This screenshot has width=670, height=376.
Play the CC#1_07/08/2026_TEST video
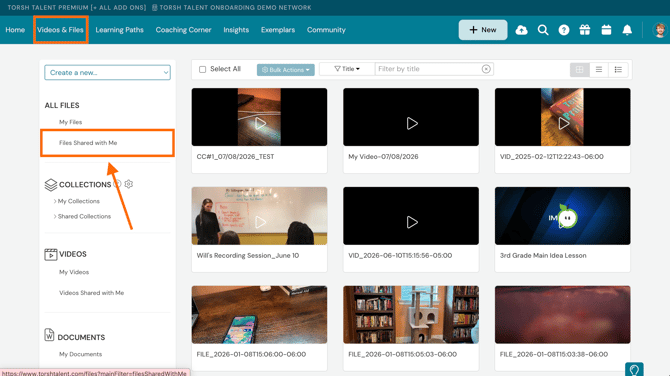pyautogui.click(x=259, y=123)
